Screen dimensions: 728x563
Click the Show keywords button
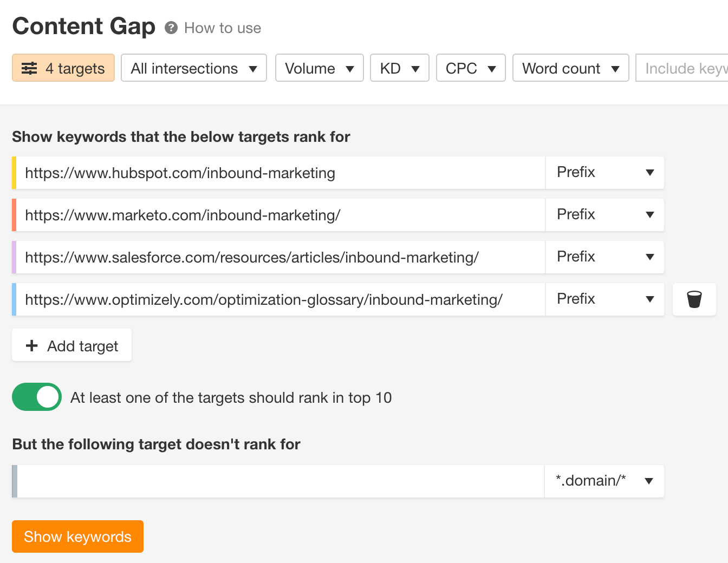tap(77, 536)
